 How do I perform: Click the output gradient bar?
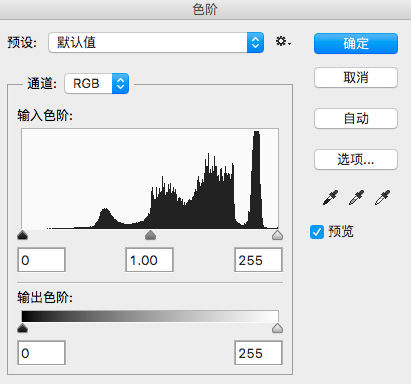click(150, 316)
